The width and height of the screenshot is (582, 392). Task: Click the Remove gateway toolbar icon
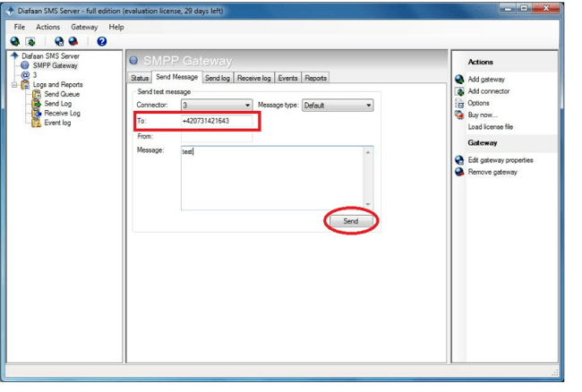point(73,41)
